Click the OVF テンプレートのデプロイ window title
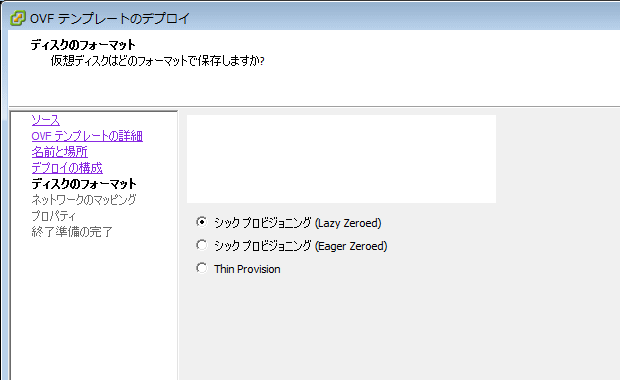The image size is (620, 380). click(110, 19)
